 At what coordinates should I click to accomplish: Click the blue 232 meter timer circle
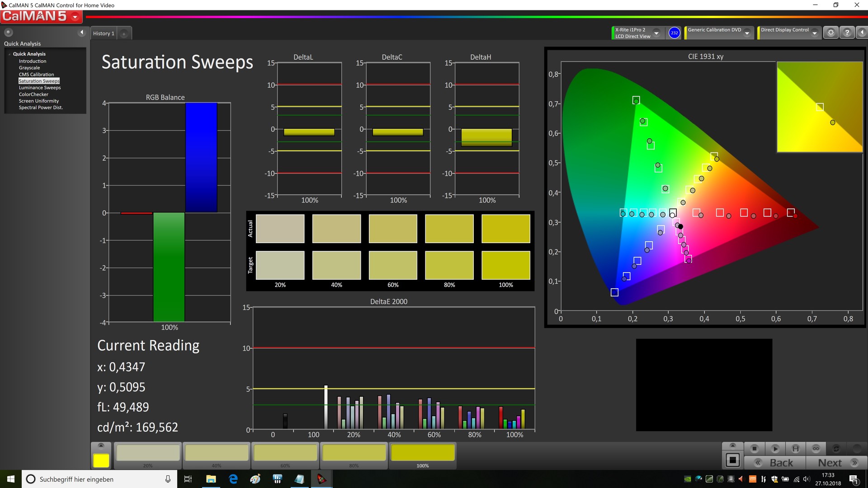674,33
